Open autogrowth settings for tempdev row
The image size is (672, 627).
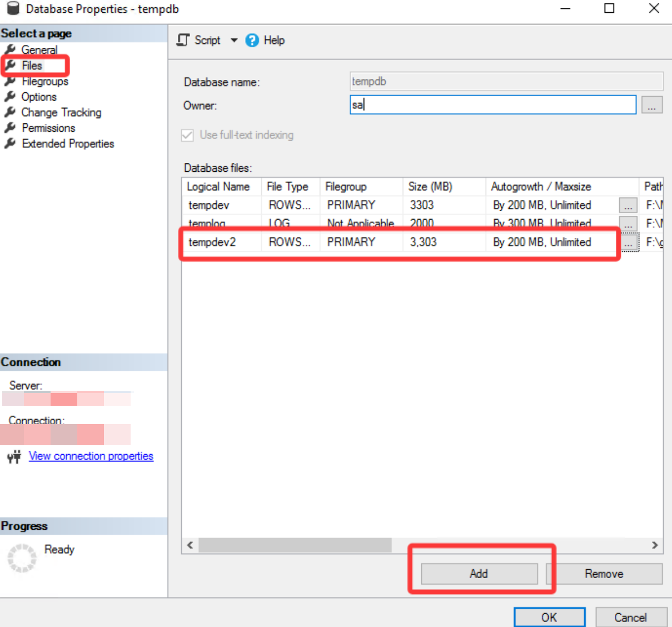pos(628,205)
